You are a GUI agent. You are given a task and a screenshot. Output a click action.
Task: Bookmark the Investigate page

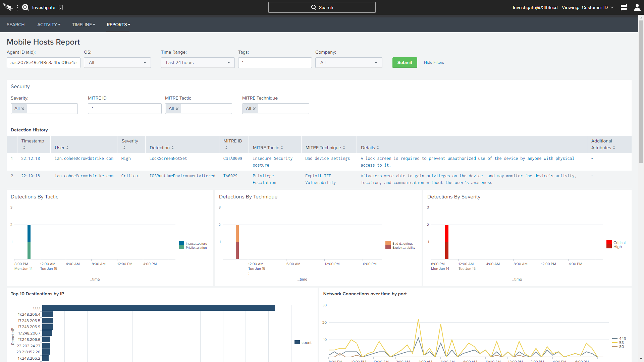61,7
